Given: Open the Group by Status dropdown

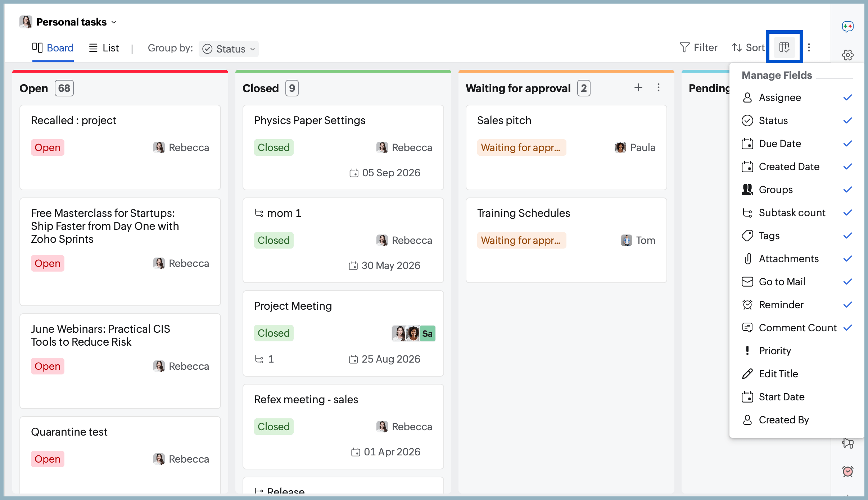Looking at the screenshot, I should click(229, 49).
